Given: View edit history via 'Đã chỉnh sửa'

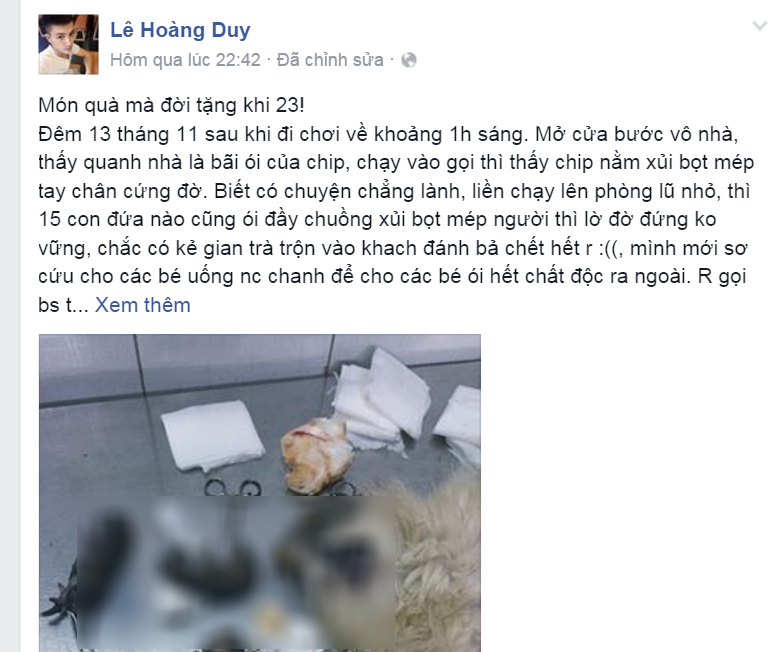Looking at the screenshot, I should pos(330,60).
